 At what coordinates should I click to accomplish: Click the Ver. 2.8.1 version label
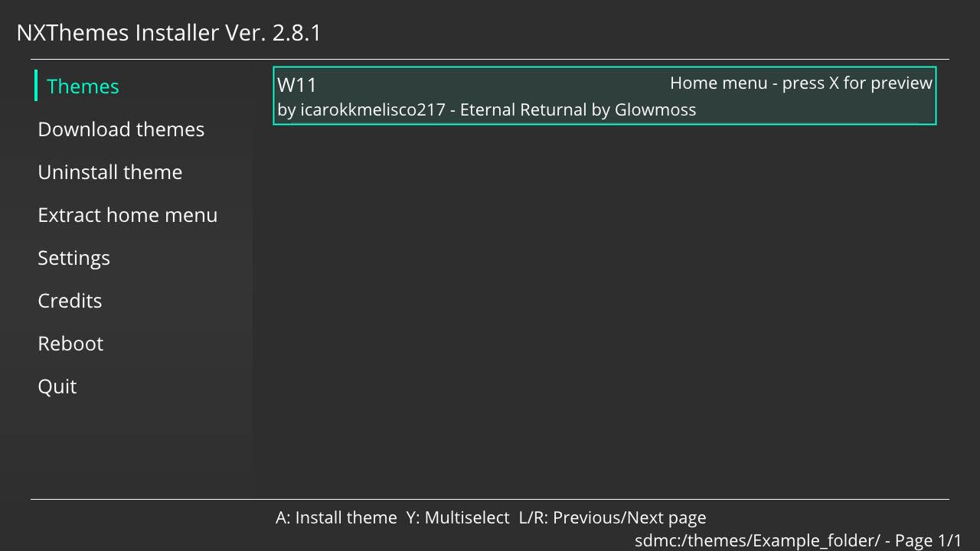click(273, 33)
